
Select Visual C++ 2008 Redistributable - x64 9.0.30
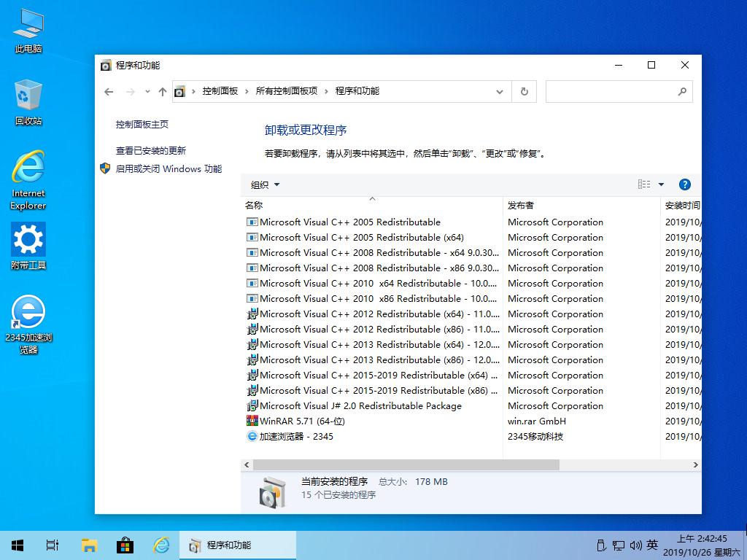coord(371,253)
